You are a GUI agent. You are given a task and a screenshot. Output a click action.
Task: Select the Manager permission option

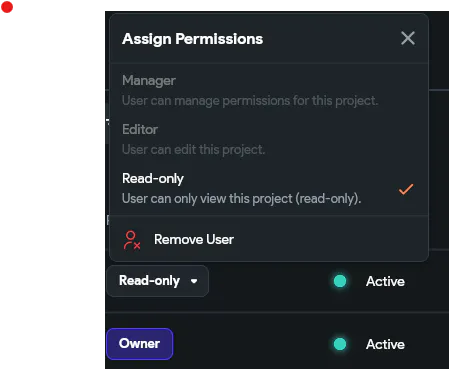click(269, 90)
